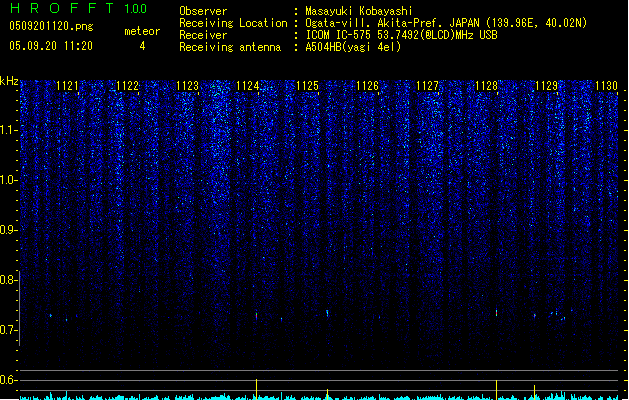This screenshot has width=629, height=400.
Task: Click the 1.0 frequency axis label
Action: [x=9, y=180]
